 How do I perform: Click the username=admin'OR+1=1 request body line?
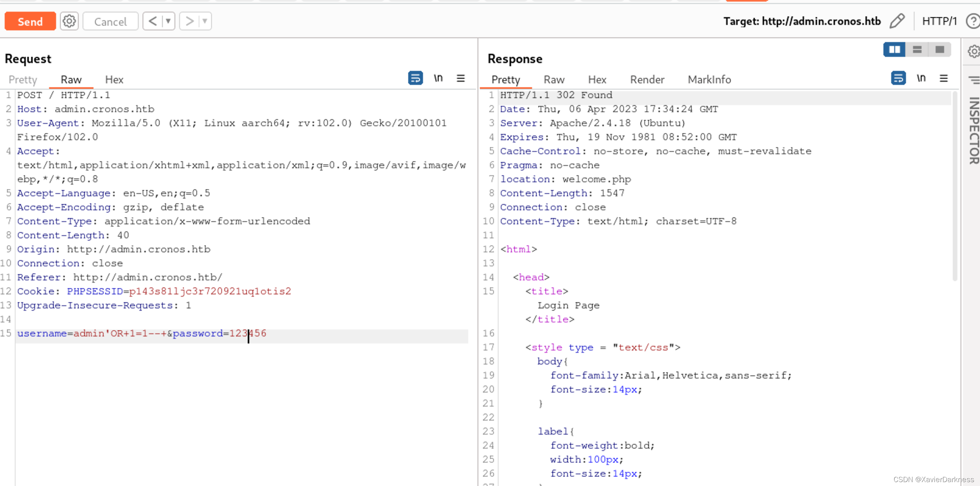[x=142, y=334]
